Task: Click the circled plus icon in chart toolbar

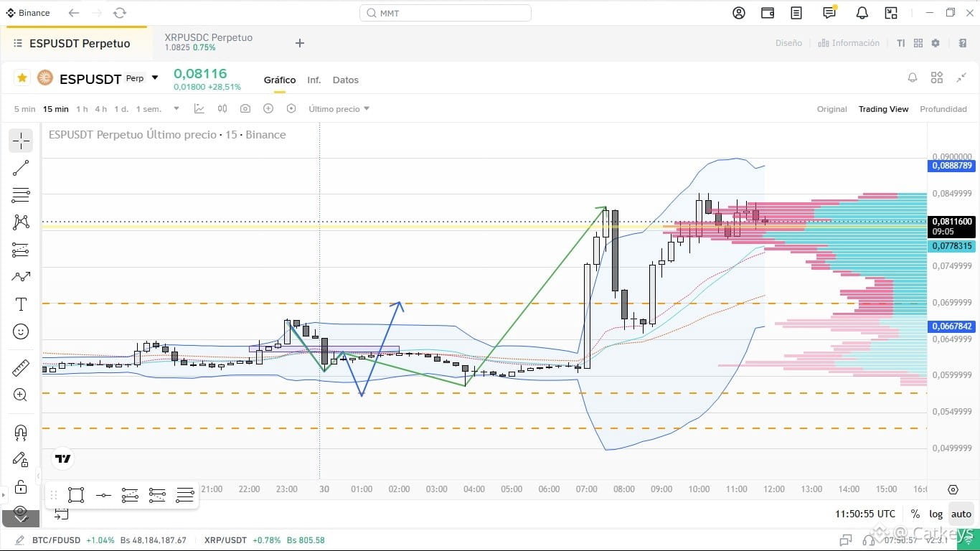Action: [x=268, y=109]
